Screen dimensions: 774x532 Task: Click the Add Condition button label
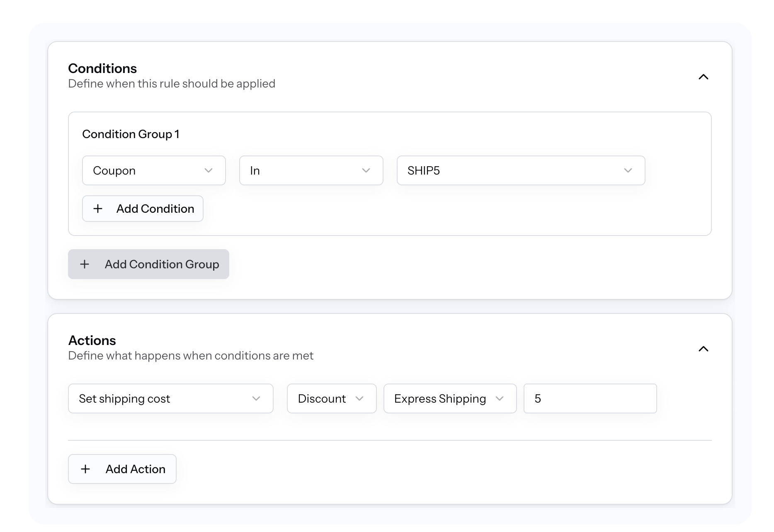point(155,209)
